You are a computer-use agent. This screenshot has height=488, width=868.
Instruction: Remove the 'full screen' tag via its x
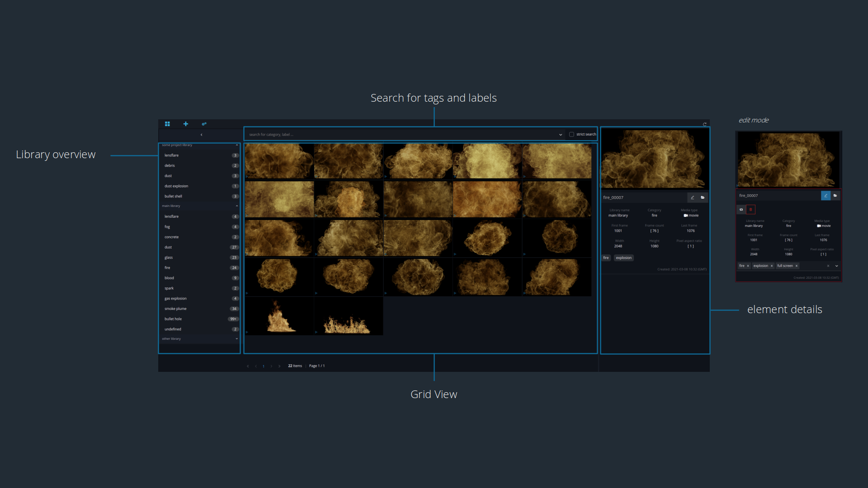[x=797, y=266]
